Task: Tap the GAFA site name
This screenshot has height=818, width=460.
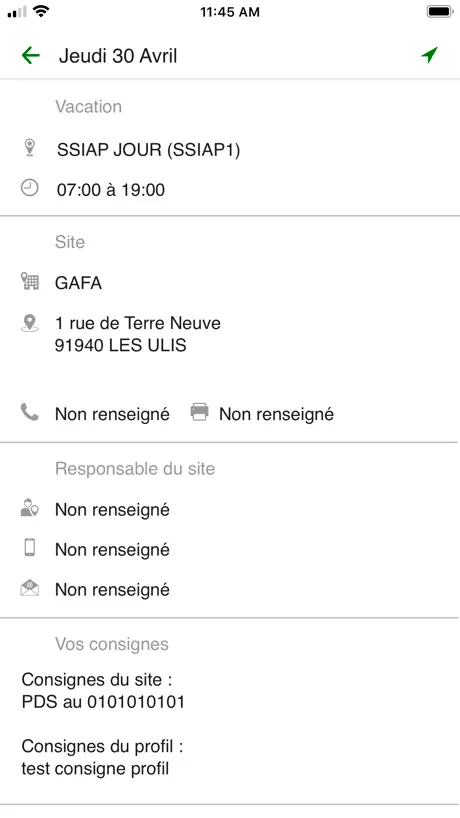Action: (78, 283)
